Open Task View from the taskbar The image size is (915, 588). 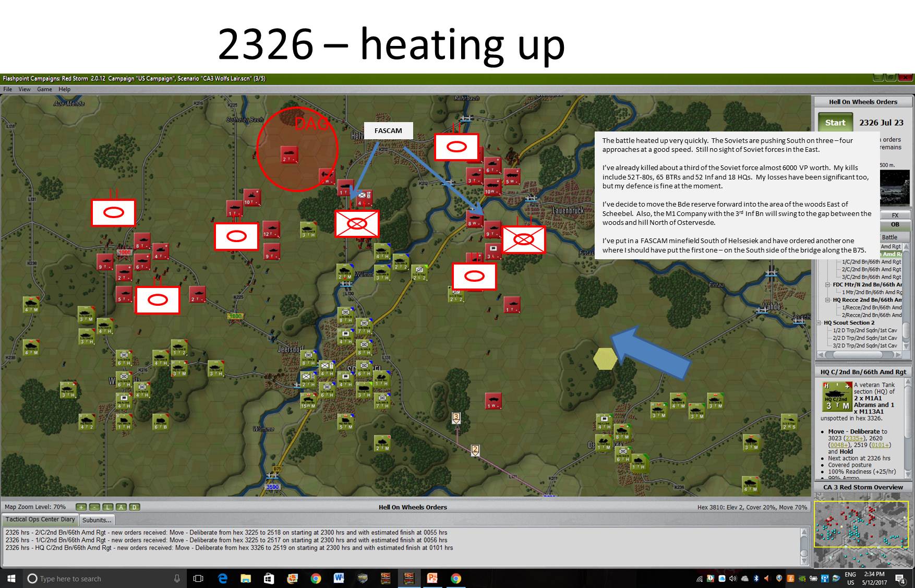point(198,578)
